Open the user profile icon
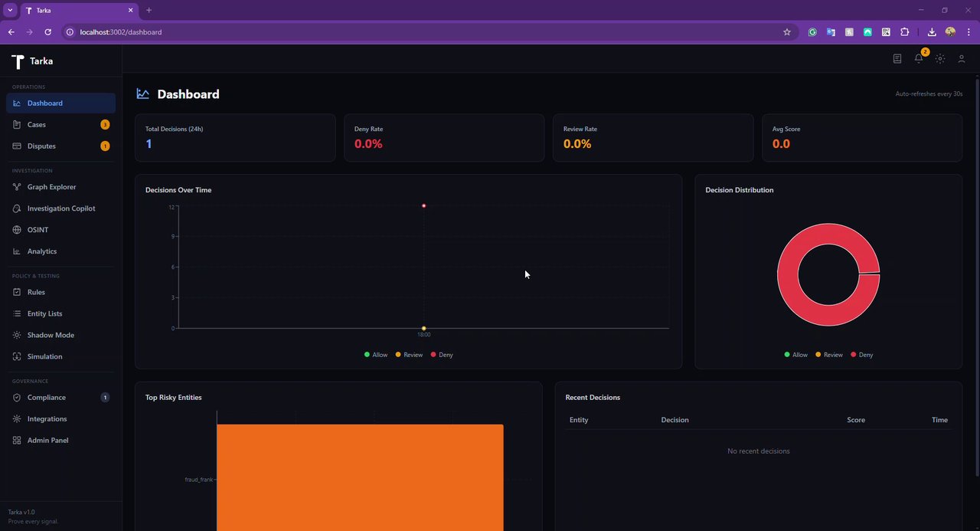 pos(962,58)
